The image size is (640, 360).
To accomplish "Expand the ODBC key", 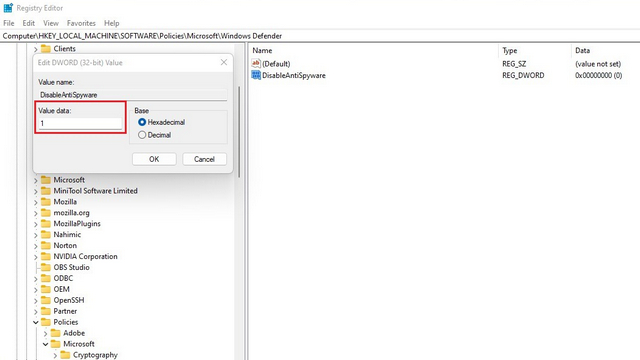I will (36, 279).
